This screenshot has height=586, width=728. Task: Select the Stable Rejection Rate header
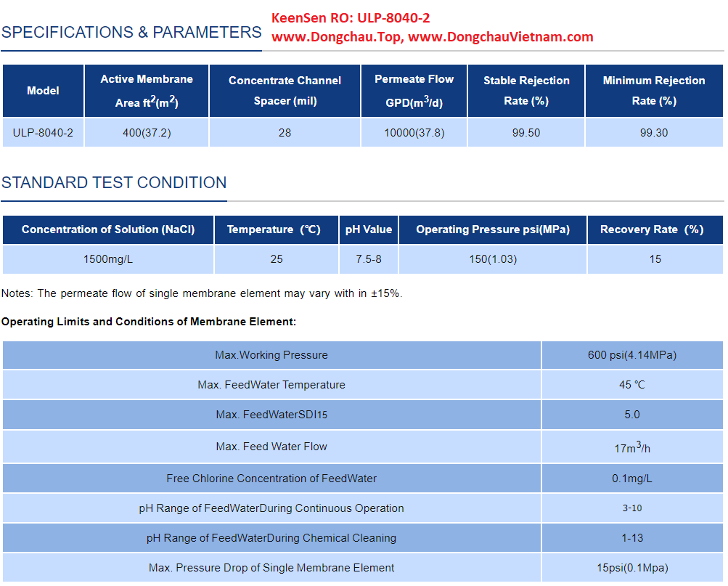click(526, 91)
